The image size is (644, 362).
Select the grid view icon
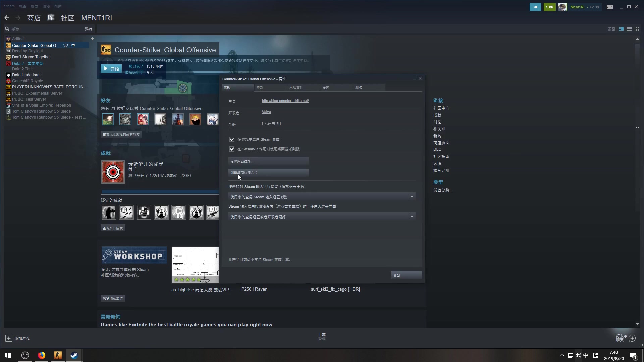coord(637,29)
